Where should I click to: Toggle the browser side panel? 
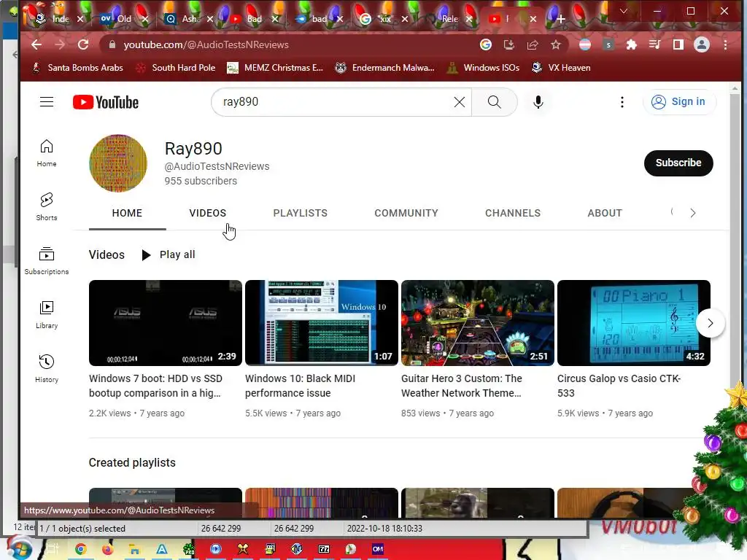tap(678, 44)
